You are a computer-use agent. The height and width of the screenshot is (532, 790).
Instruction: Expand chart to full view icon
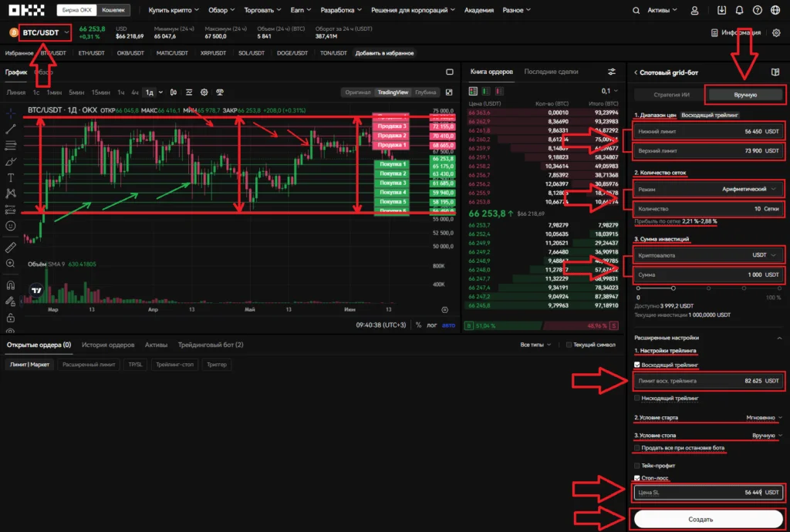point(449,92)
